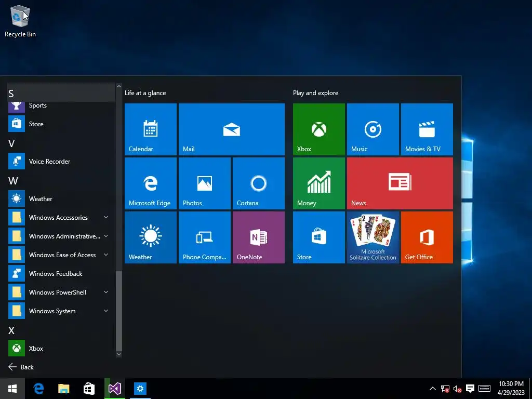The width and height of the screenshot is (532, 399).
Task: Open the Movies & TV tile
Action: point(427,129)
